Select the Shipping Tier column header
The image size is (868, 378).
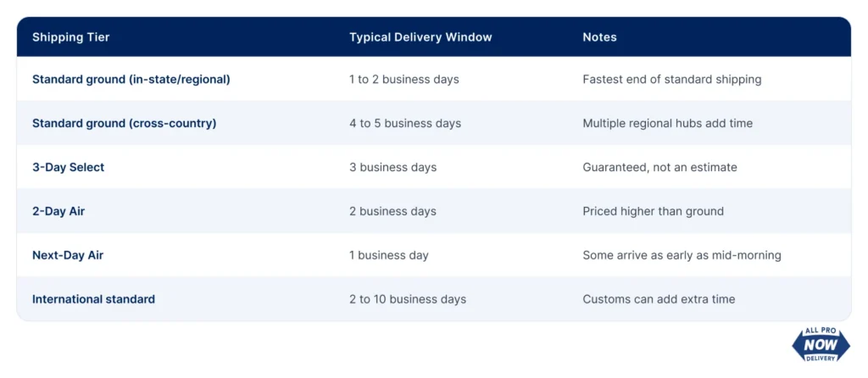(x=71, y=37)
